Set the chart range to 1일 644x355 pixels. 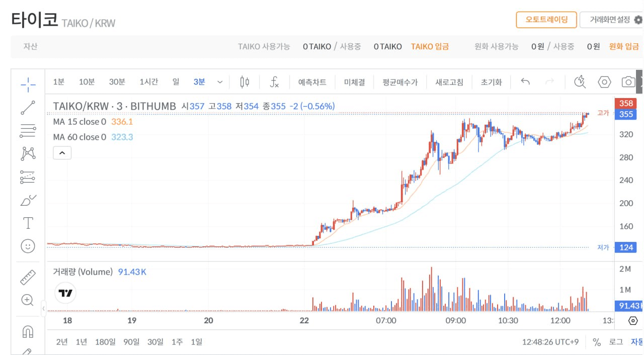[x=196, y=342]
